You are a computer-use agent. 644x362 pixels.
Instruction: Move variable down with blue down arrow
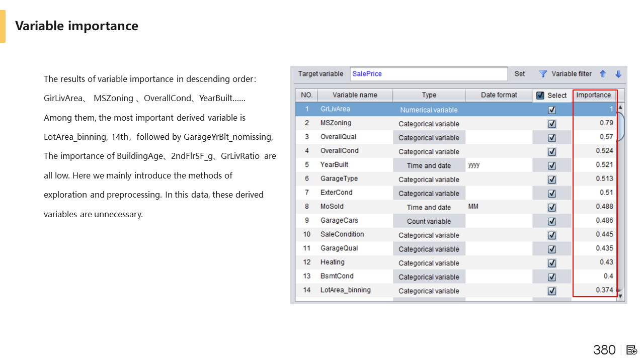coord(618,74)
